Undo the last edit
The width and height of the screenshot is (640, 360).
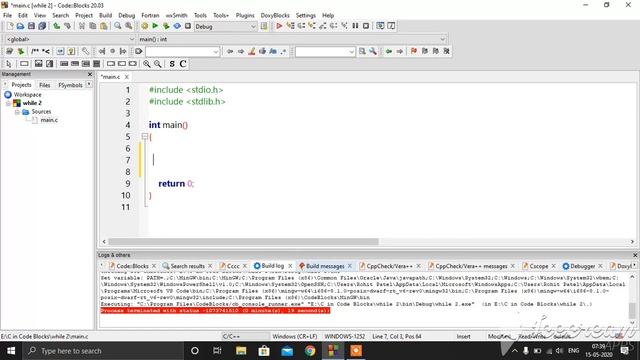[x=57, y=26]
